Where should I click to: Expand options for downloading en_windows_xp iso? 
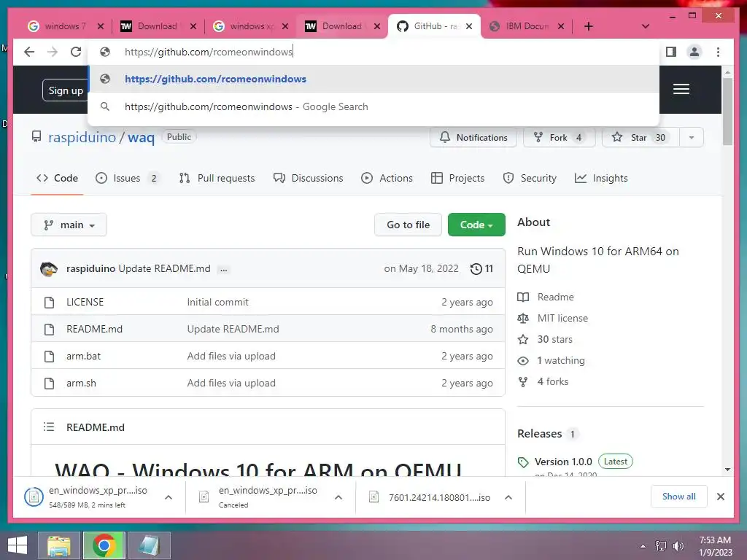169,497
